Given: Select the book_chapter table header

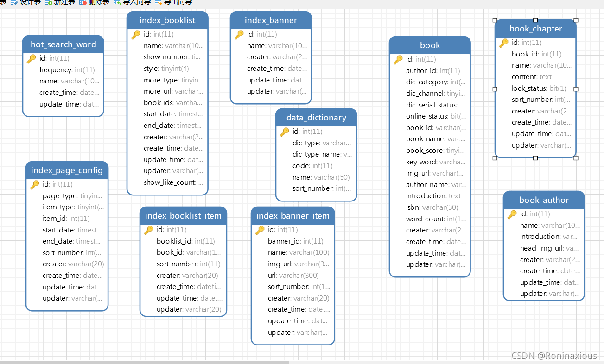Looking at the screenshot, I should pyautogui.click(x=535, y=29).
